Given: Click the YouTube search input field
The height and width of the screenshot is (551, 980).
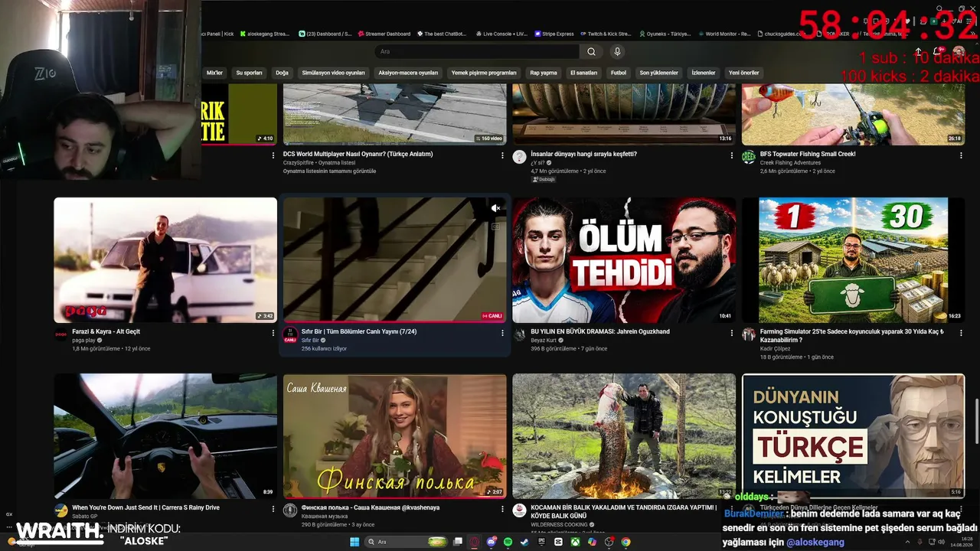Looking at the screenshot, I should [477, 51].
